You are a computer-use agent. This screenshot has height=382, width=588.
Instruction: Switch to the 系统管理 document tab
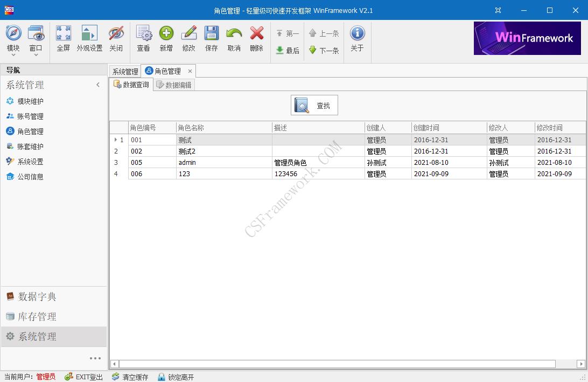[125, 71]
